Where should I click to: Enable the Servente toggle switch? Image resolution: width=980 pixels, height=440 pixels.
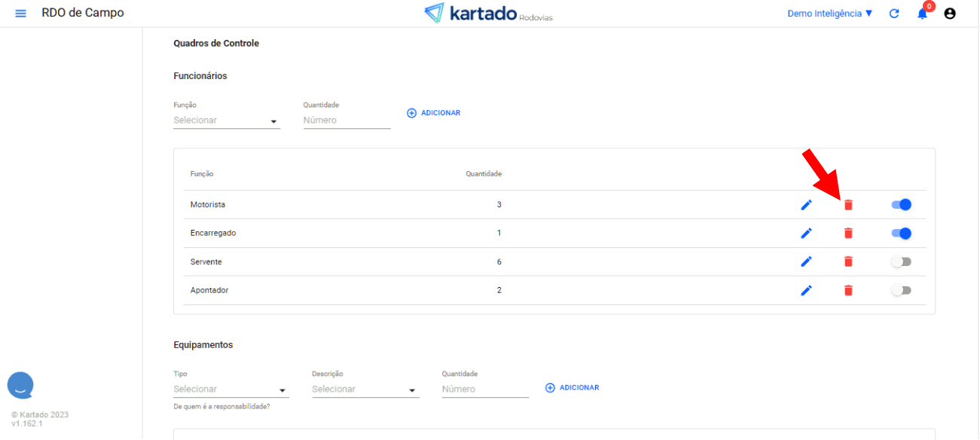pyautogui.click(x=901, y=262)
